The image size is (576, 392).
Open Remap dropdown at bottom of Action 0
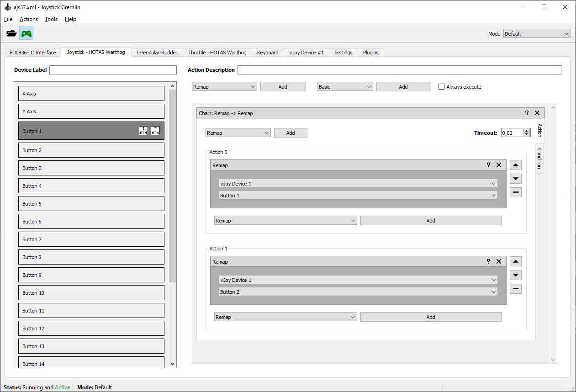click(x=285, y=221)
